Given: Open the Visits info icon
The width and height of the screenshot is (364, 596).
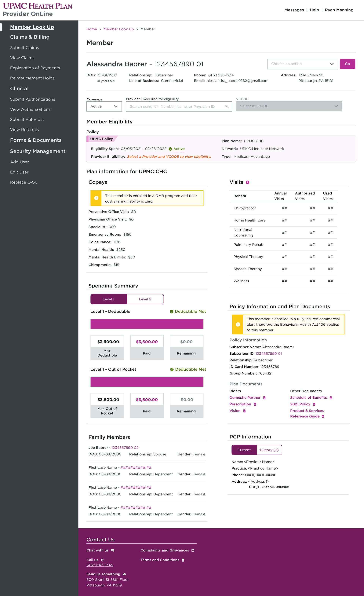Looking at the screenshot, I should (x=247, y=182).
